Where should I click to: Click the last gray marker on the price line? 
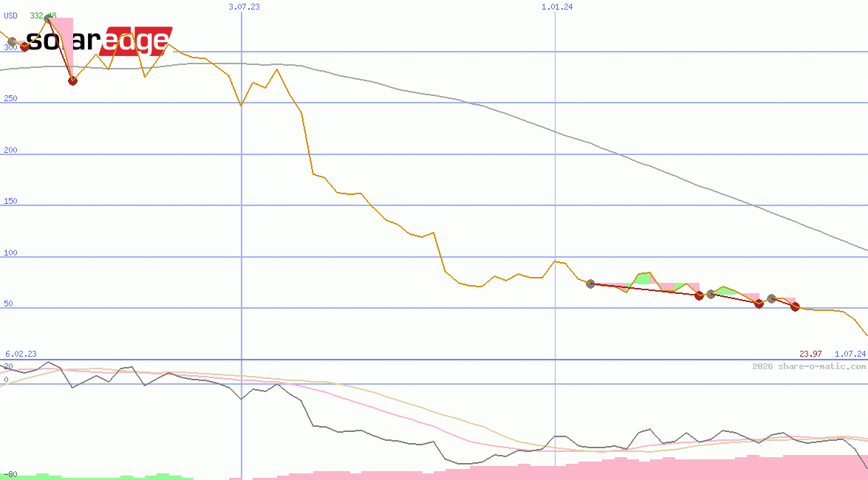771,298
